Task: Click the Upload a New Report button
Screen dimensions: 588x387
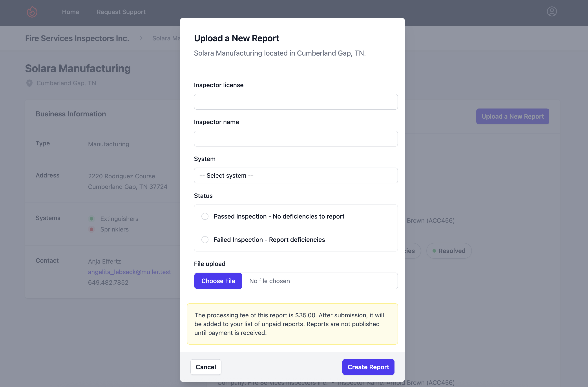Action: 512,116
